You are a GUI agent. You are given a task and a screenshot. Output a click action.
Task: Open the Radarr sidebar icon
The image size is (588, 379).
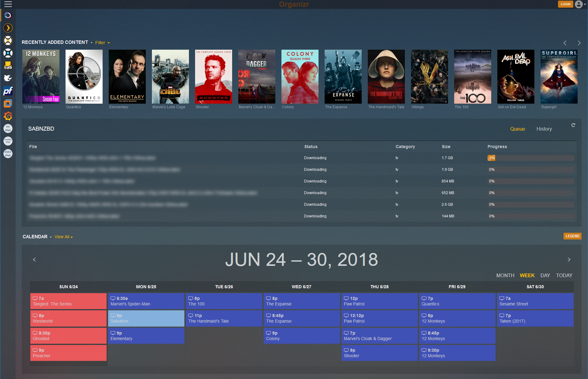coord(8,40)
